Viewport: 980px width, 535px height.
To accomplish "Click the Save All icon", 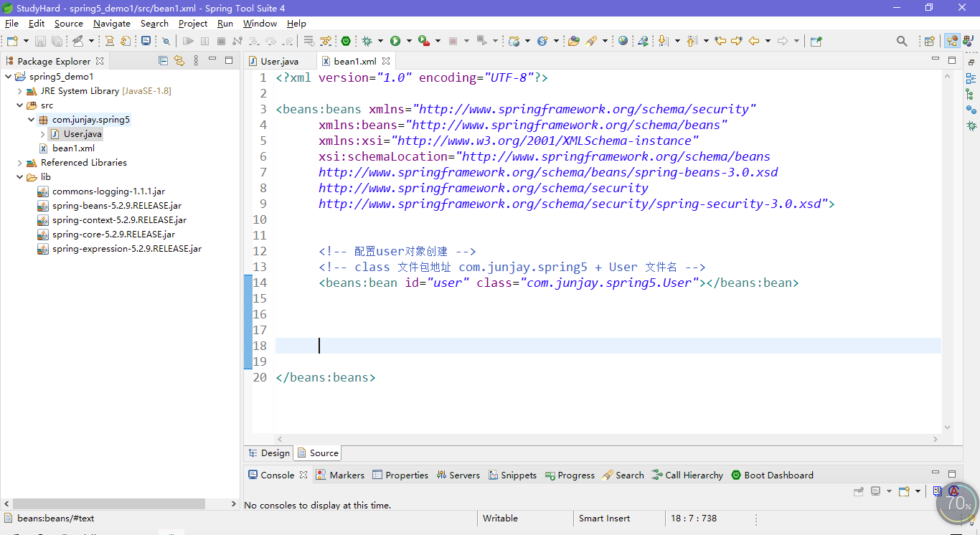I will [x=57, y=41].
